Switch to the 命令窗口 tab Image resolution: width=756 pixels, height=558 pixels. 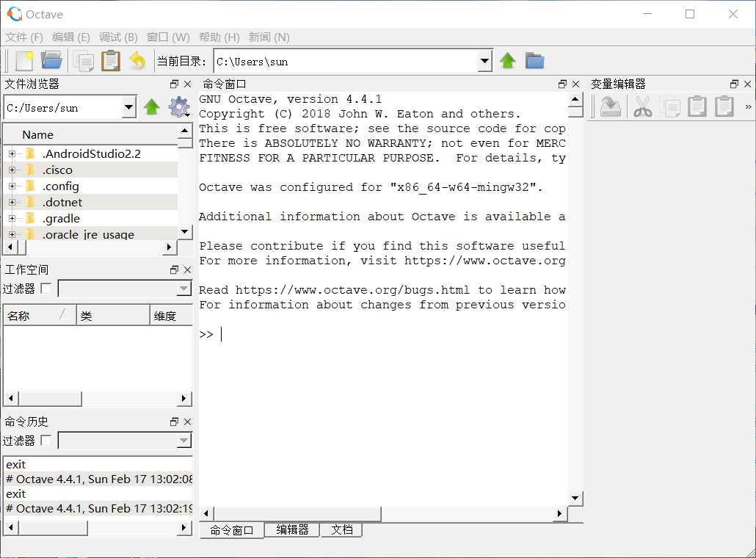[232, 530]
